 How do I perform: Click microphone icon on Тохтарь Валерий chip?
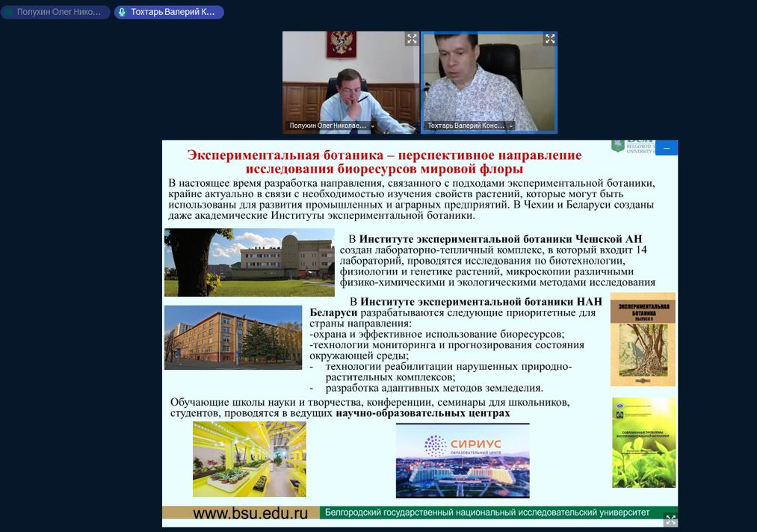pos(122,12)
